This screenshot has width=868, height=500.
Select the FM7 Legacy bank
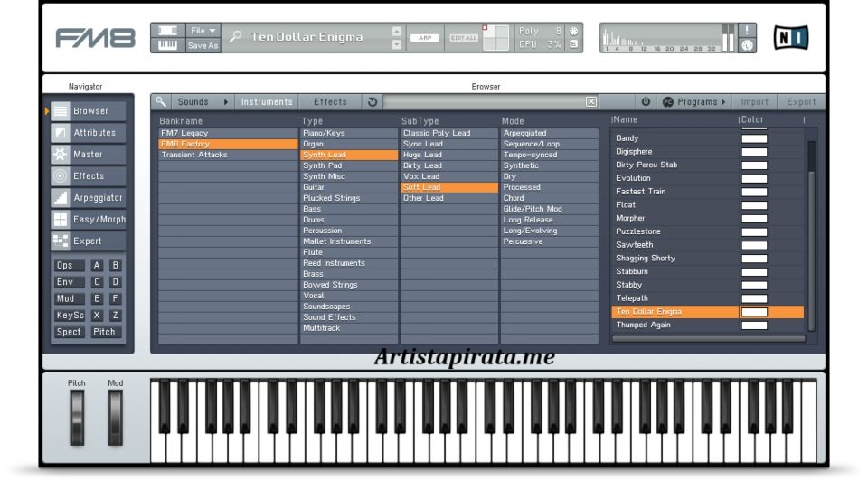point(228,134)
